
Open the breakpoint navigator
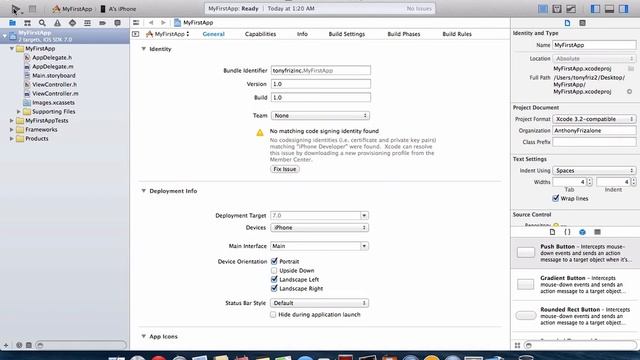pyautogui.click(x=102, y=23)
